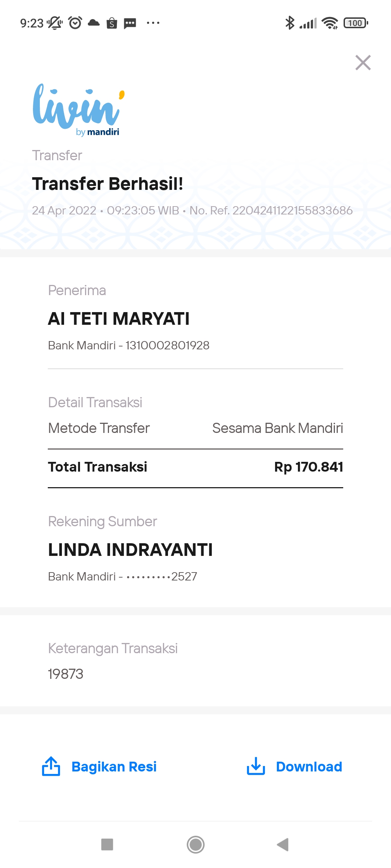This screenshot has height=868, width=391.
Task: Tap the reference number 2204241122155833686
Action: [293, 210]
